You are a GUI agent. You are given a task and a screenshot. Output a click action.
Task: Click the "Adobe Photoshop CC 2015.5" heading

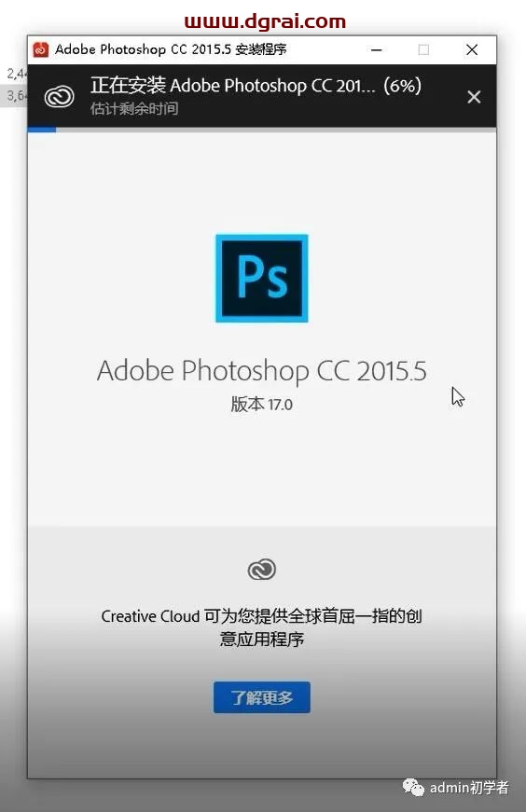[x=262, y=371]
